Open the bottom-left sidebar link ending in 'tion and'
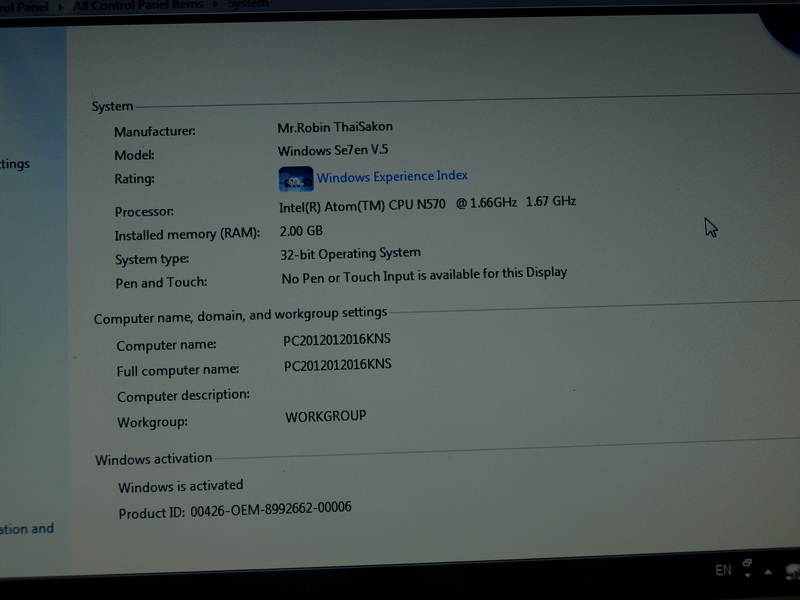Viewport: 800px width, 600px height. [x=27, y=529]
